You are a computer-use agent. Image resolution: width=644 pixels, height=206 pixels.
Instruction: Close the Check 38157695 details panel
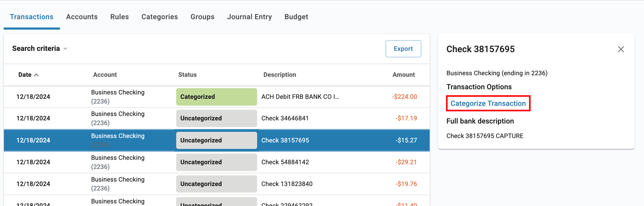[621, 49]
